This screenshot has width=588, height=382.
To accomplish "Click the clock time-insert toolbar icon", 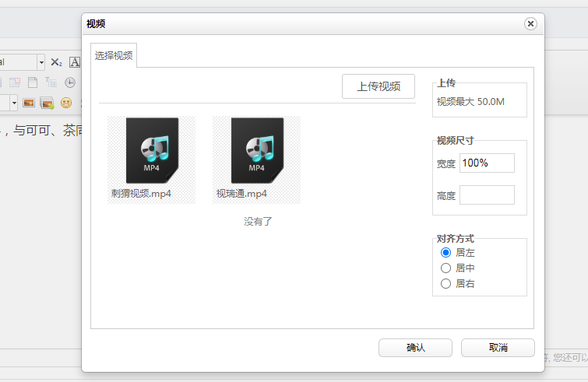I will (70, 82).
